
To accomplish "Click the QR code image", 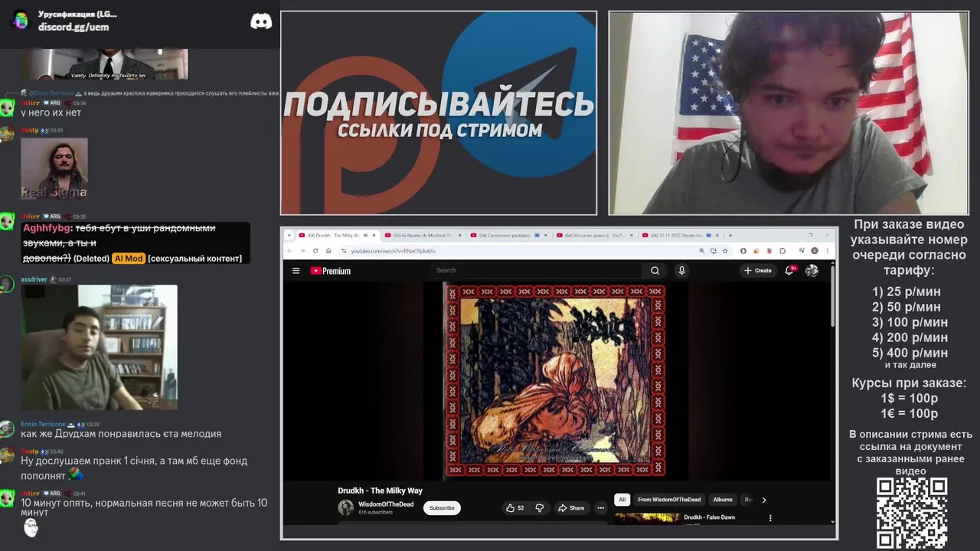I will click(911, 513).
